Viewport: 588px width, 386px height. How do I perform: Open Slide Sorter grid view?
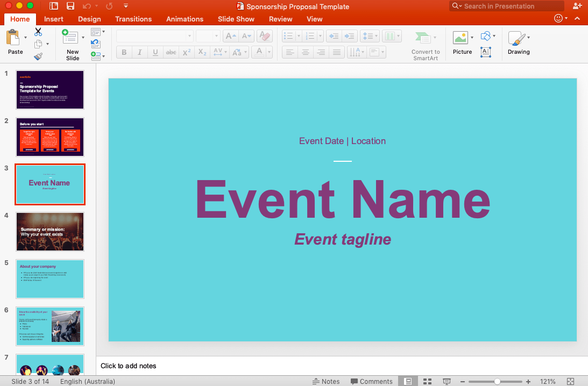coord(428,381)
